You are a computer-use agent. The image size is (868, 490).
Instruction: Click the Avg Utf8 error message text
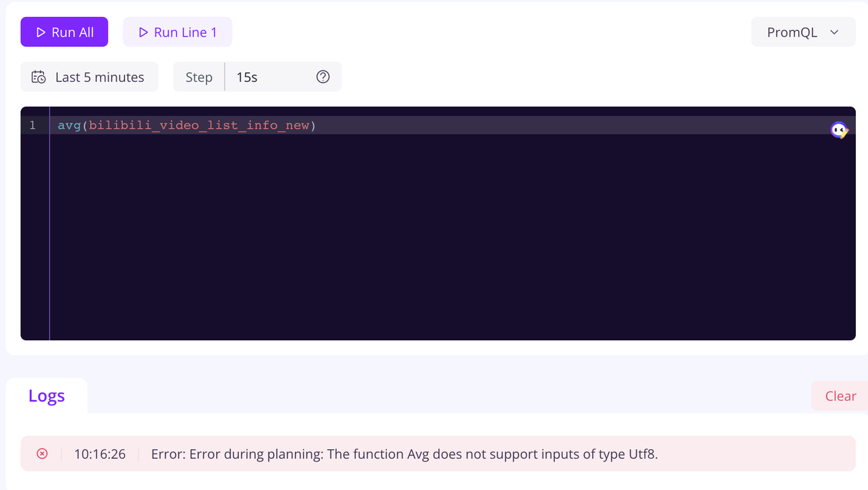coord(404,454)
